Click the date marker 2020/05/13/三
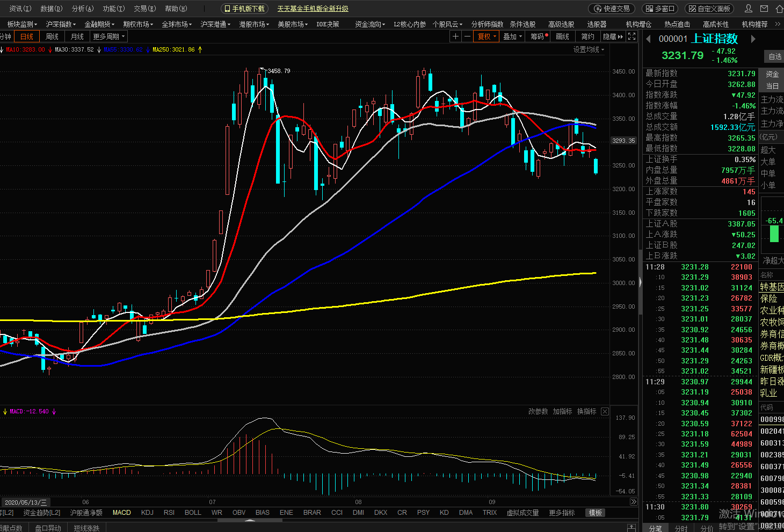This screenshot has width=784, height=532. [25, 502]
